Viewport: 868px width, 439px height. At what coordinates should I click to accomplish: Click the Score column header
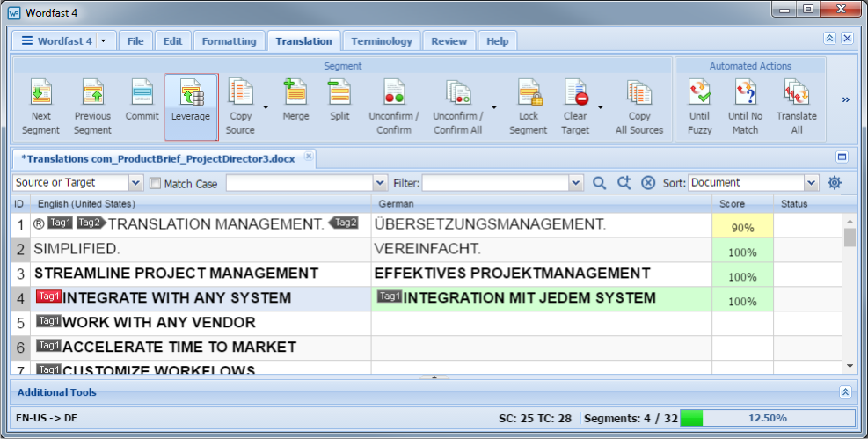point(732,204)
